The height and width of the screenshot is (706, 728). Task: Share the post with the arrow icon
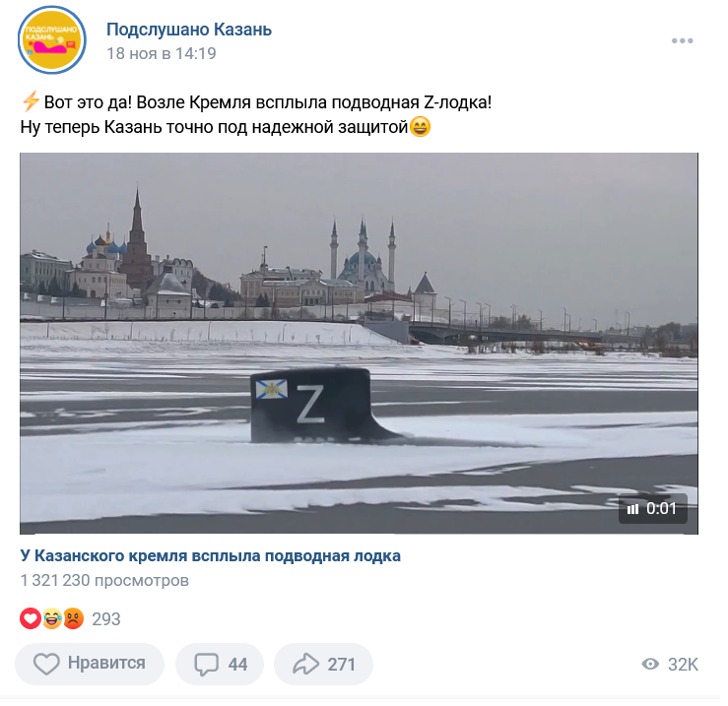click(x=305, y=664)
